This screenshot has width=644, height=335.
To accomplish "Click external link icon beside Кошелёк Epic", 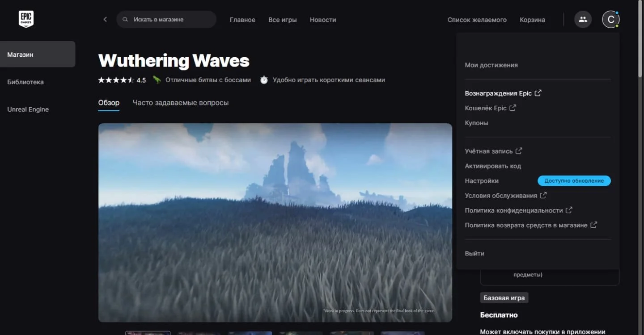I will (x=513, y=108).
